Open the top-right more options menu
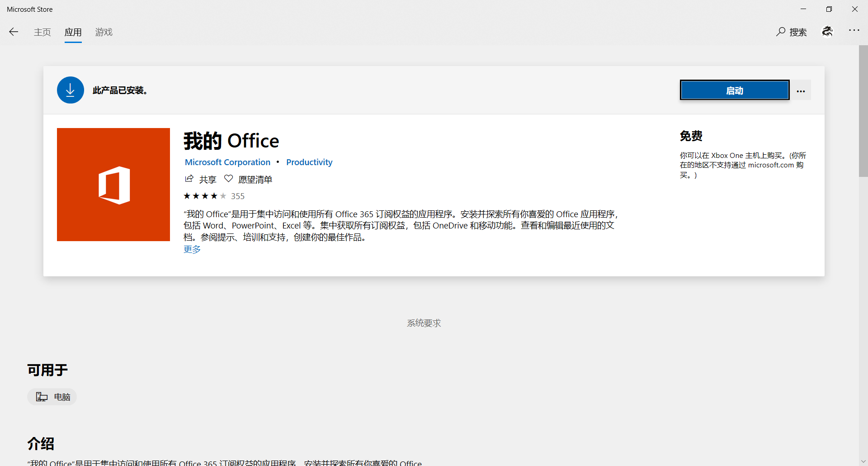 (854, 30)
